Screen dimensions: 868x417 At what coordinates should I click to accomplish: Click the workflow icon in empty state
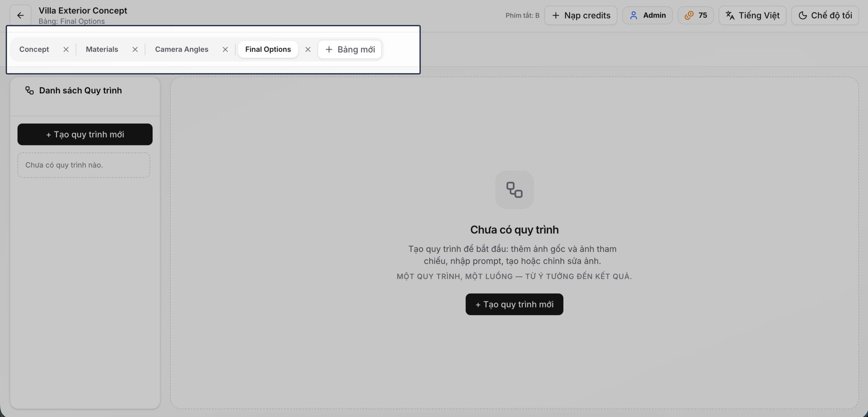pos(514,190)
